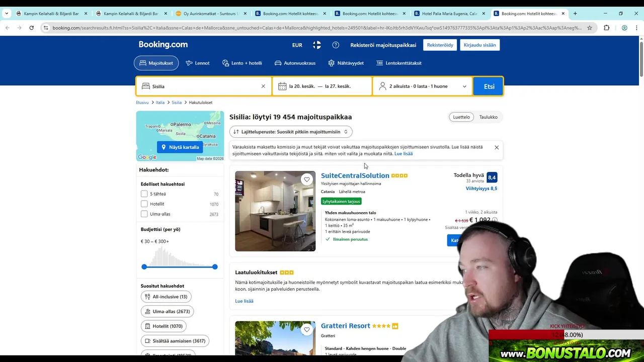
Task: Expand the guests and rooms selector
Action: [423, 86]
